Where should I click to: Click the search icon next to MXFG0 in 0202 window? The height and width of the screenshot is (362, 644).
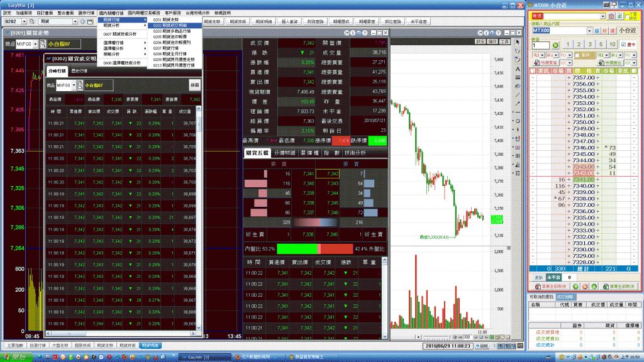pyautogui.click(x=80, y=85)
